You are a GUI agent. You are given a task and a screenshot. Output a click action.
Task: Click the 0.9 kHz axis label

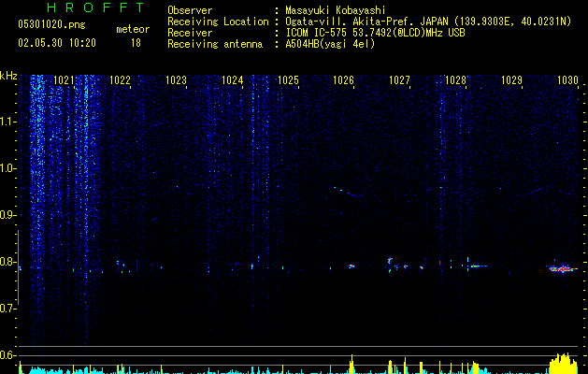click(x=7, y=215)
